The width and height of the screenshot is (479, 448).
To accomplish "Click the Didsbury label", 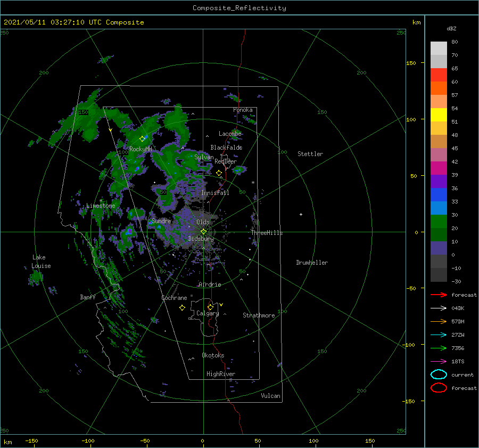I will pyautogui.click(x=201, y=239).
